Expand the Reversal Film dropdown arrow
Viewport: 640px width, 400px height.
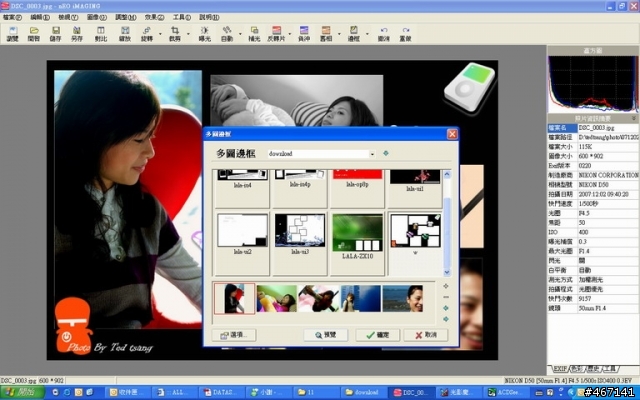(290, 34)
